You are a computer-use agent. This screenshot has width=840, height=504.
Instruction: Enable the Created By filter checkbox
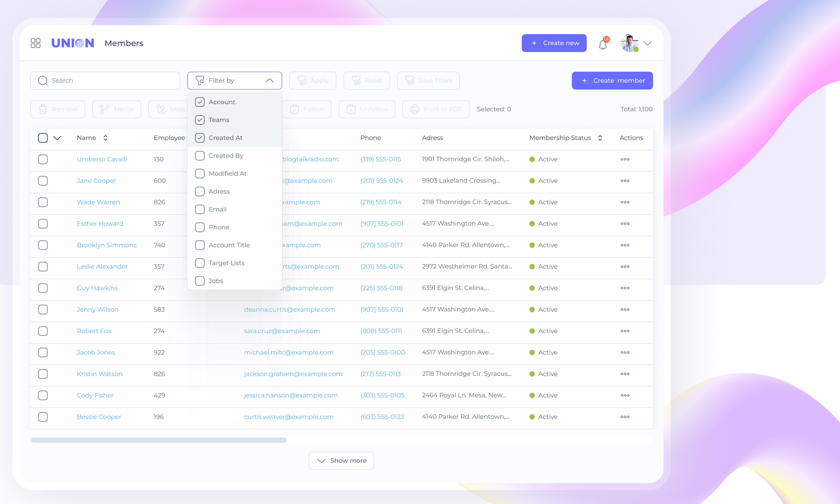click(x=200, y=156)
